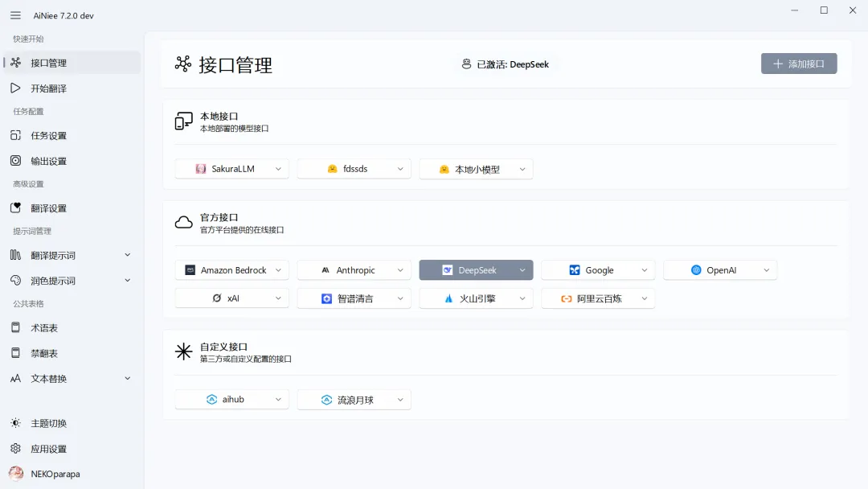This screenshot has height=489, width=868.
Task: Open the hamburger navigation menu
Action: (15, 15)
